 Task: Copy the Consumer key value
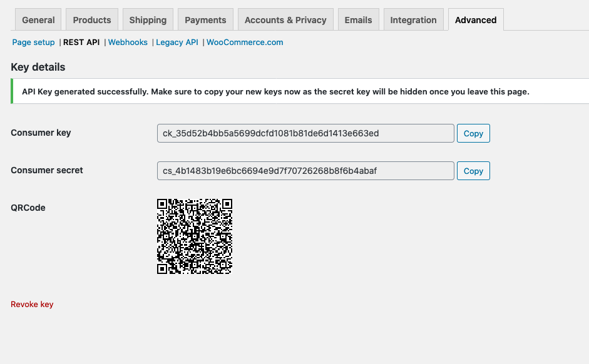point(473,133)
